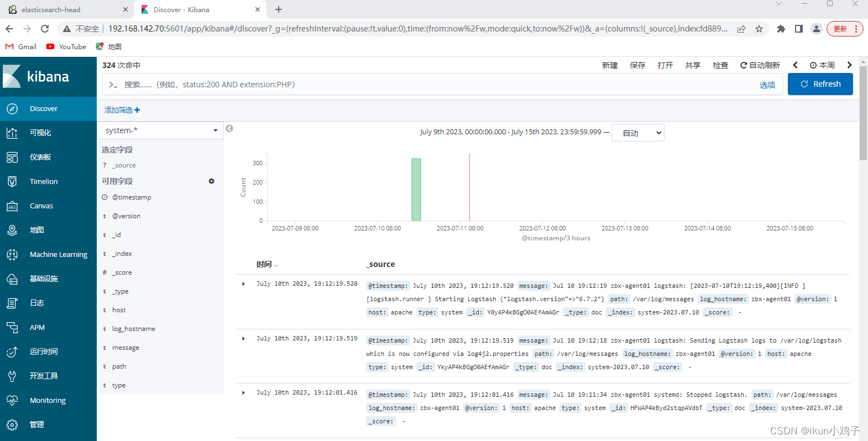Click the page vertical scrollbar thumb
The height and width of the screenshot is (441, 868).
[863, 113]
